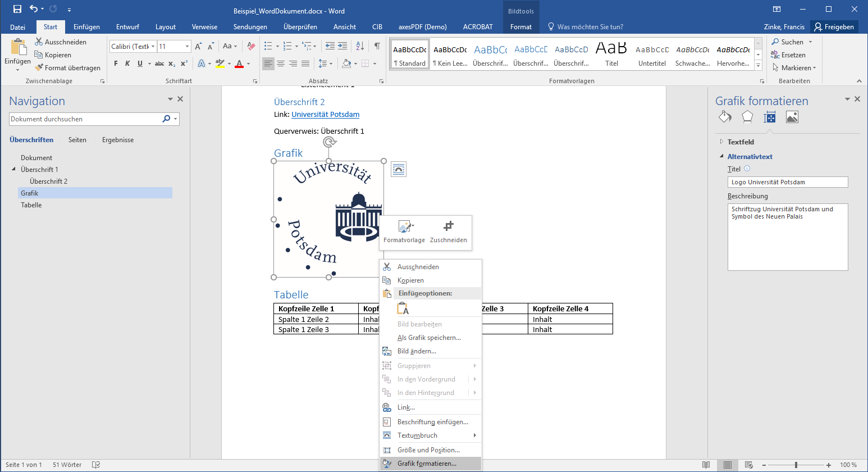Open the Picture icon tab in format pane
Image resolution: width=868 pixels, height=472 pixels.
(792, 117)
